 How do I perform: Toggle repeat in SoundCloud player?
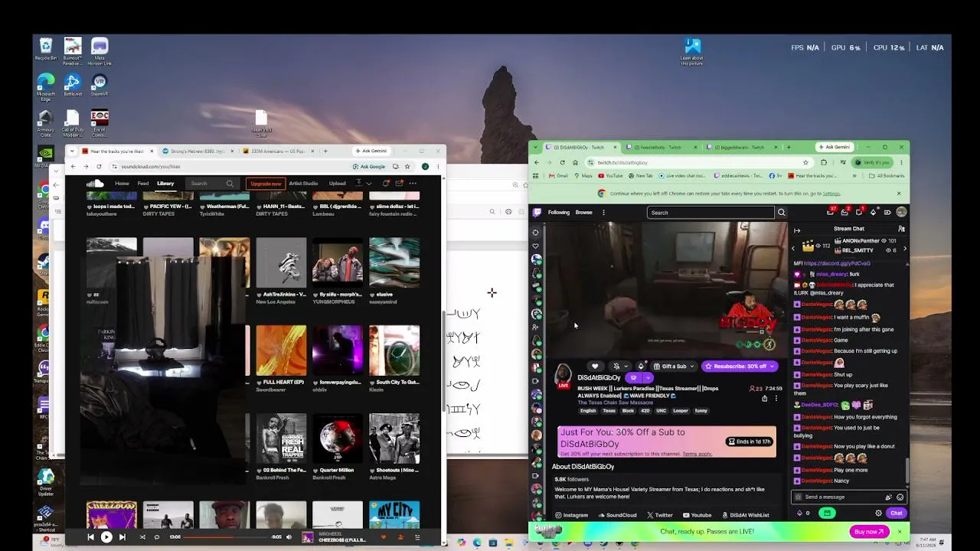(x=157, y=537)
